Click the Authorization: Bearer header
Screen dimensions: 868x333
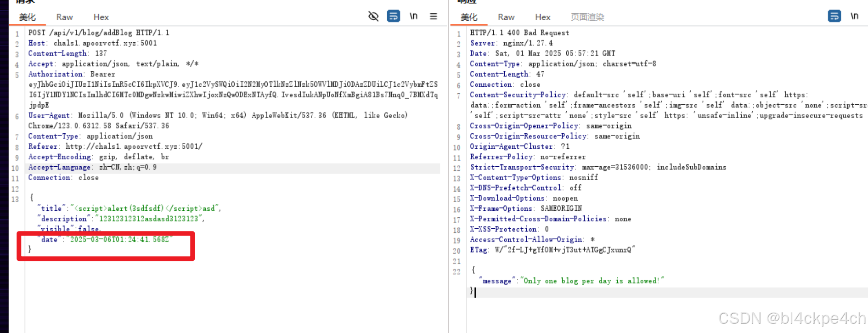pyautogui.click(x=72, y=74)
